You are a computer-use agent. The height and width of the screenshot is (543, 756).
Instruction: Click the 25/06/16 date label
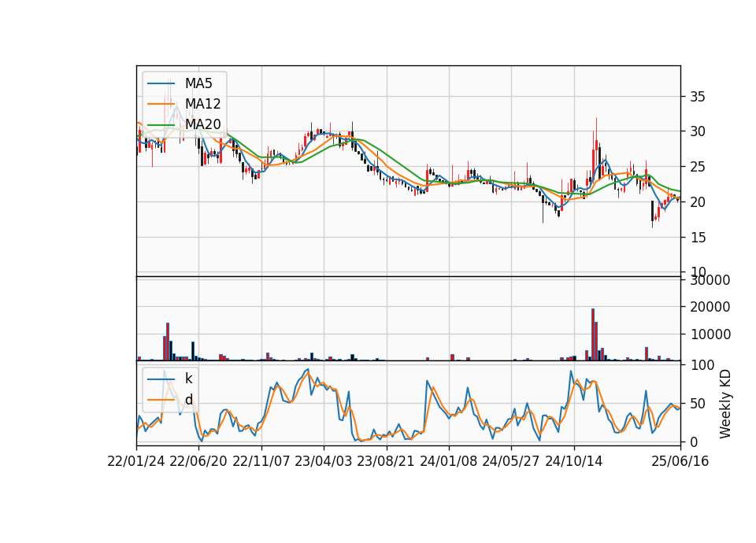[680, 461]
